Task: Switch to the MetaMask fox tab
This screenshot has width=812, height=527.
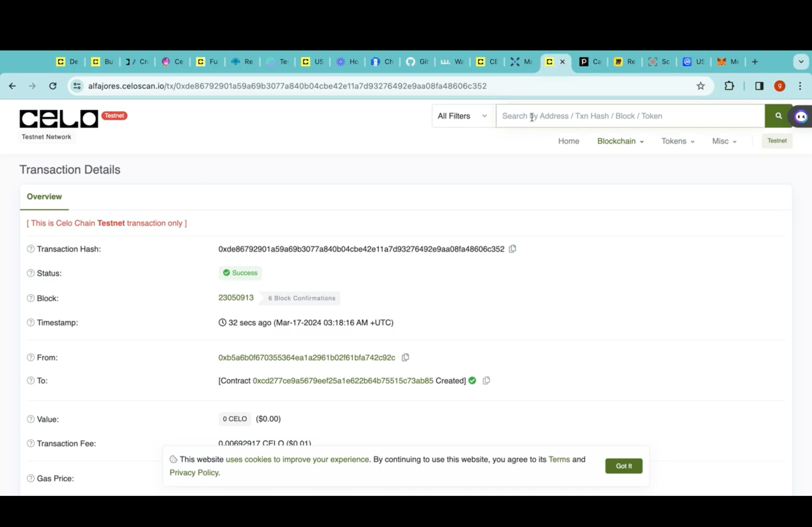Action: 728,62
